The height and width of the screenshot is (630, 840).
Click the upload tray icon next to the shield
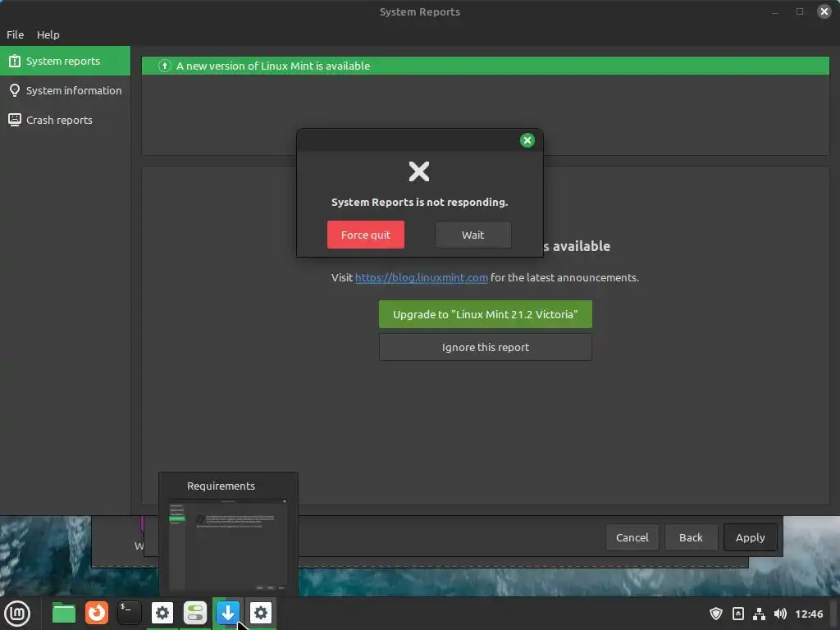click(737, 614)
